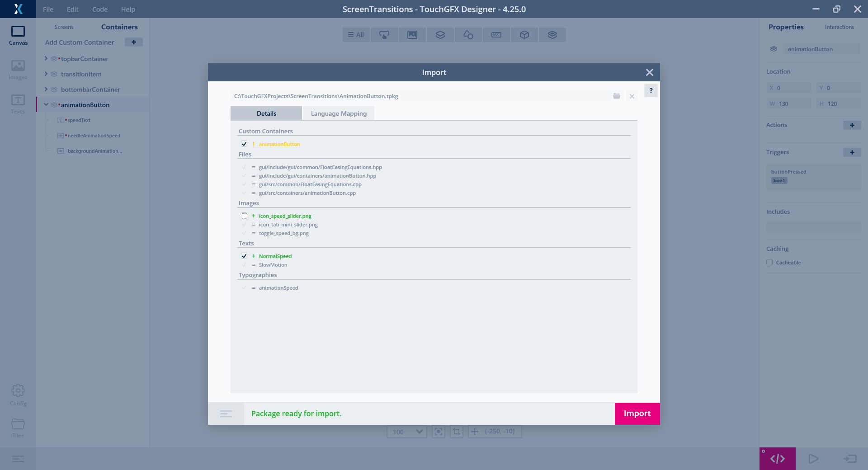The width and height of the screenshot is (868, 470).
Task: Uncheck the animationButton custom container checkbox
Action: 244,144
